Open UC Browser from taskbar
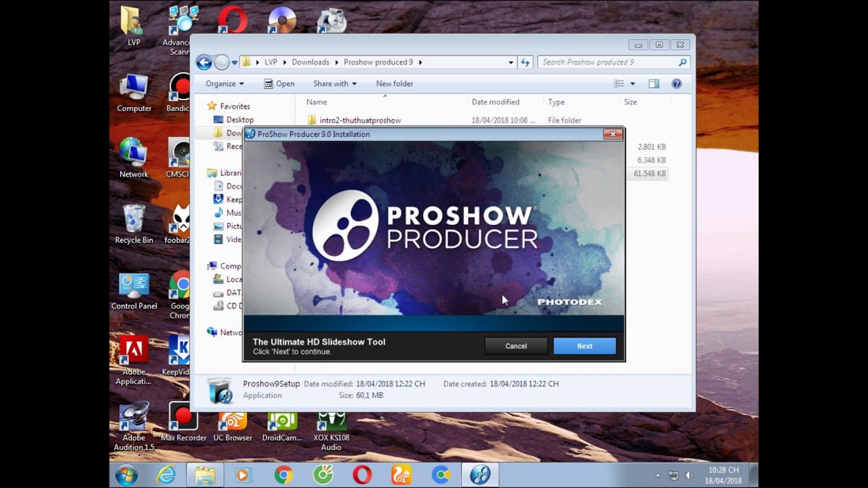Image resolution: width=868 pixels, height=488 pixels. (x=401, y=475)
